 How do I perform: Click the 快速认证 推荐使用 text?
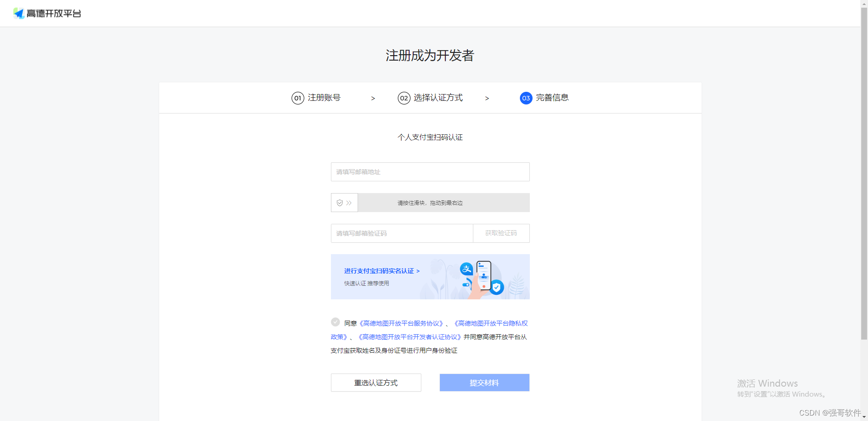[367, 284]
